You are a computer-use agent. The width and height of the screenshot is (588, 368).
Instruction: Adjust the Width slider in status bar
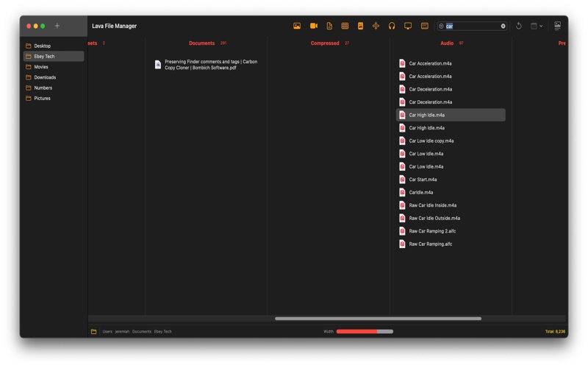365,331
